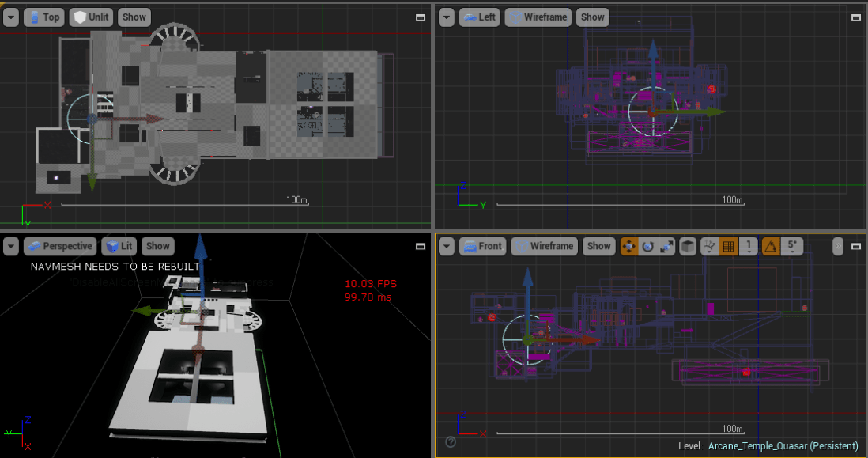Change Front view via its viewport label
Viewport: 868px width, 458px height.
pos(483,246)
